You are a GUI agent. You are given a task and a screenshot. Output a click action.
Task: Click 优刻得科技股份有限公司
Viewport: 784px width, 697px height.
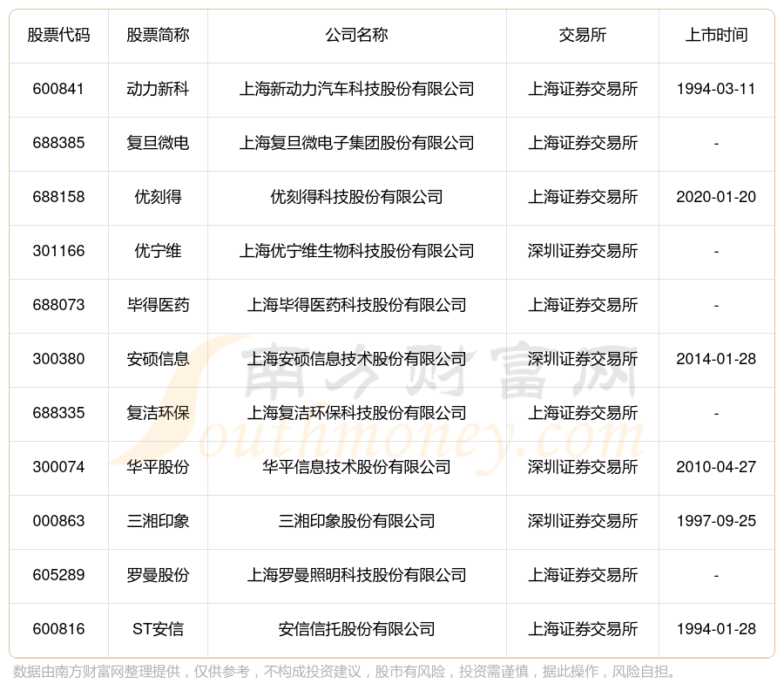click(x=356, y=197)
